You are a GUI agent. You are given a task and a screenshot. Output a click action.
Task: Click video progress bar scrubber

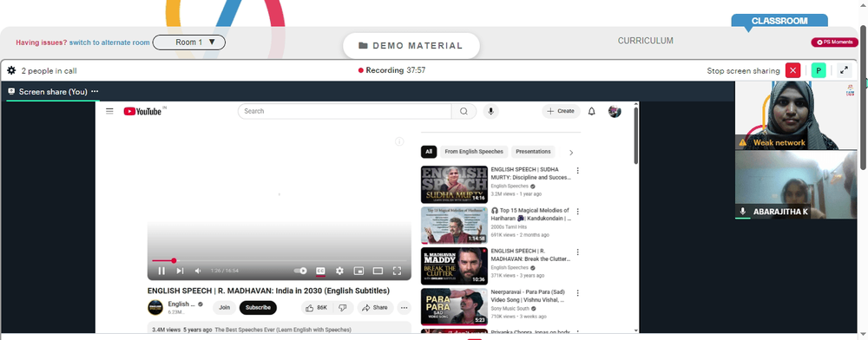[x=174, y=260]
